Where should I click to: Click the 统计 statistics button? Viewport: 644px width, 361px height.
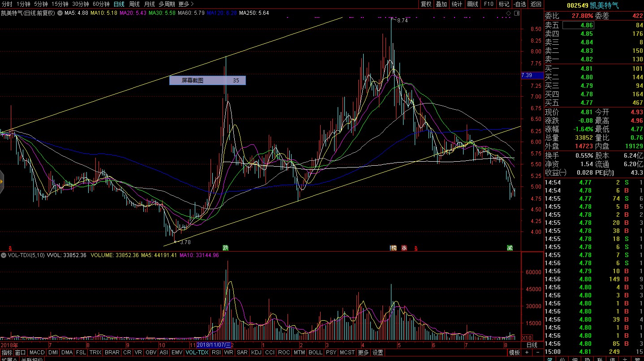[457, 4]
